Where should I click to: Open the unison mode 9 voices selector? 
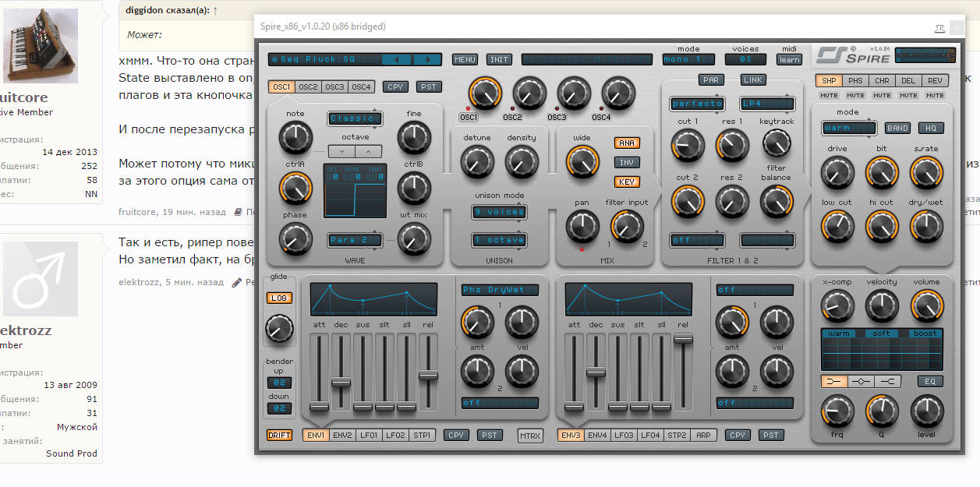click(x=499, y=211)
